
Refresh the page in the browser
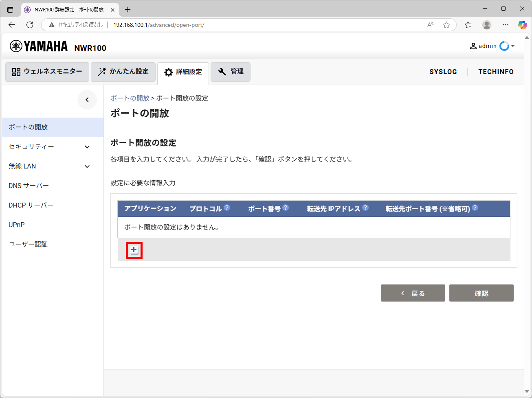point(30,25)
